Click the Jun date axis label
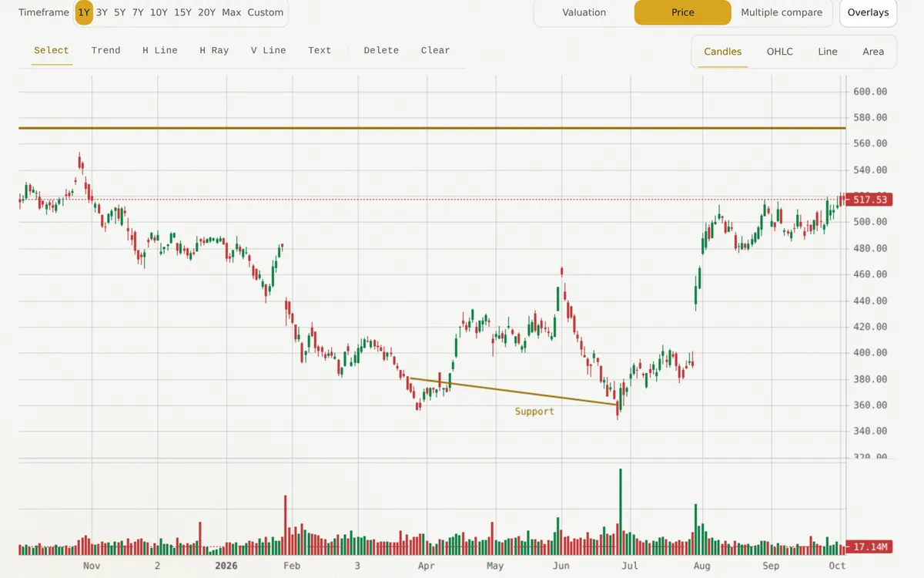The width and height of the screenshot is (924, 578). (x=561, y=566)
